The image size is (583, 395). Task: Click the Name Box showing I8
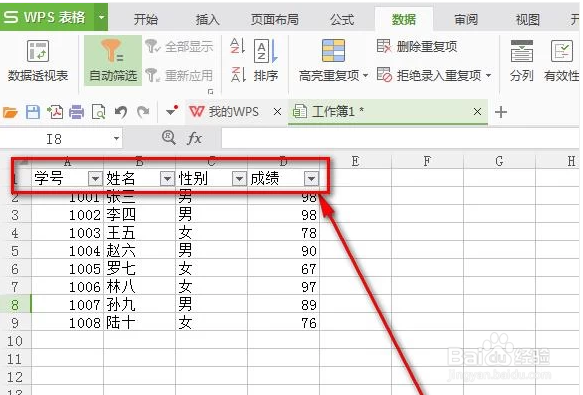pos(54,139)
